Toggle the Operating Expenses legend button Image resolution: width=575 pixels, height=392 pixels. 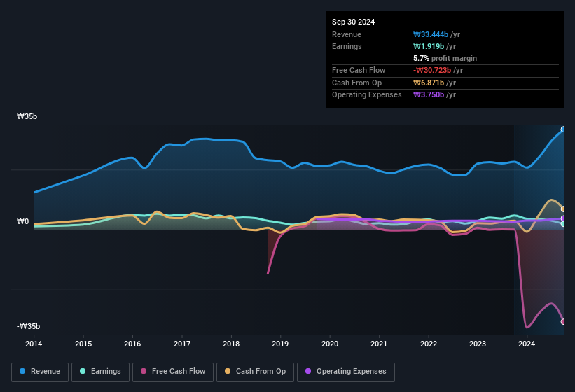click(346, 372)
